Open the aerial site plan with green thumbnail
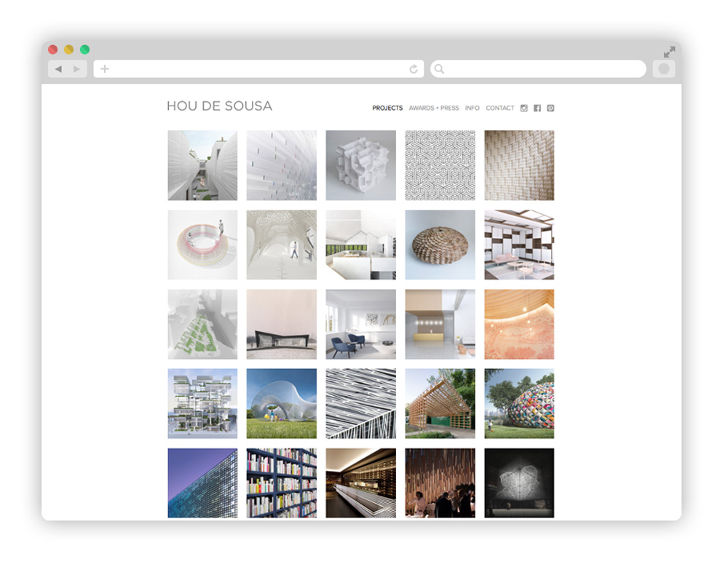Image resolution: width=728 pixels, height=567 pixels. pyautogui.click(x=202, y=324)
